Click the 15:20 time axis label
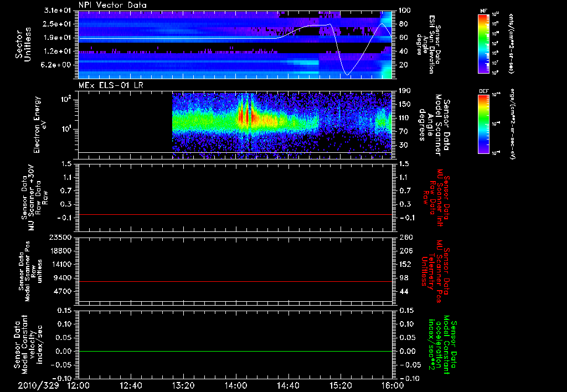 click(x=341, y=385)
